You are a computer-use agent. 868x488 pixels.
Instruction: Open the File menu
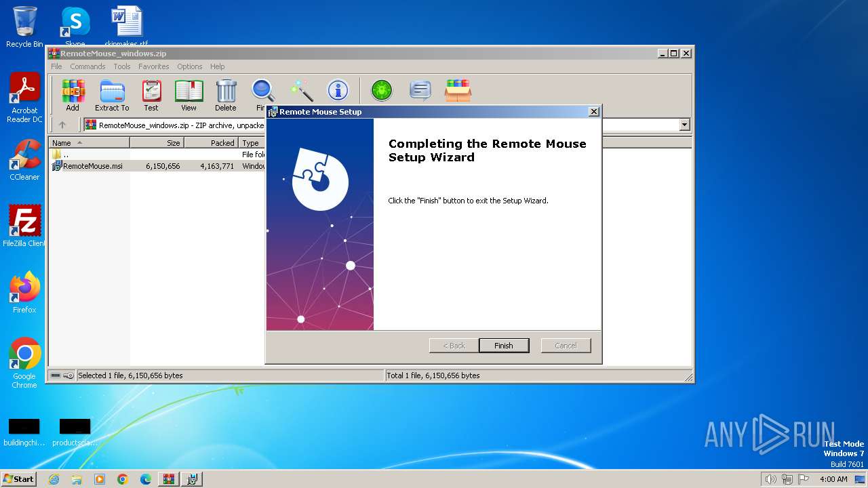click(x=56, y=66)
